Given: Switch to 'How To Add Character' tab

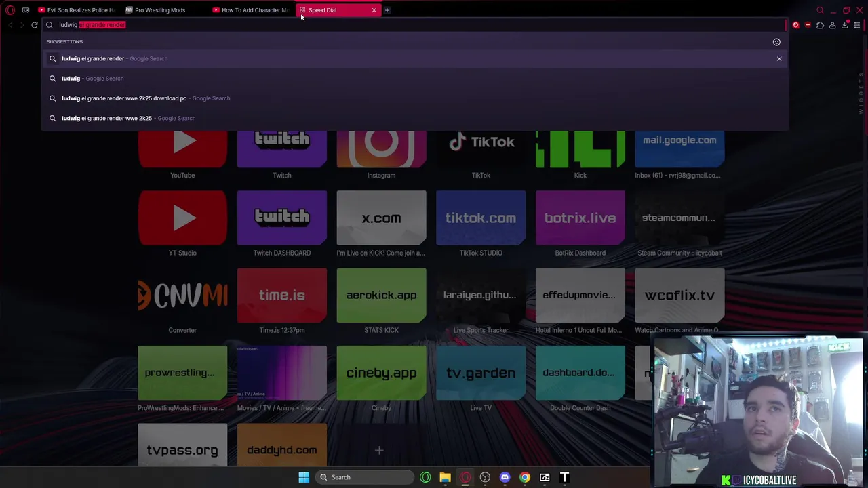Looking at the screenshot, I should click(251, 10).
